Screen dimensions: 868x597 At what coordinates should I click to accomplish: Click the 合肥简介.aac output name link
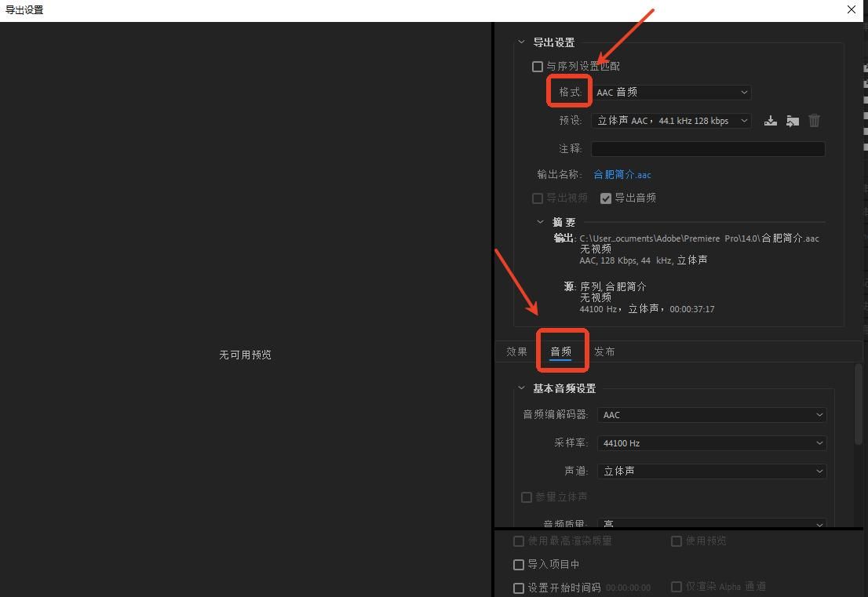click(622, 175)
